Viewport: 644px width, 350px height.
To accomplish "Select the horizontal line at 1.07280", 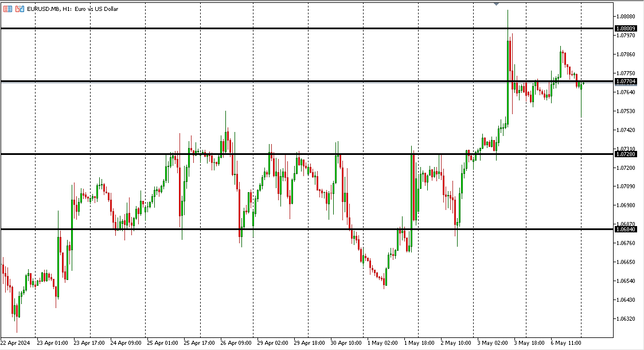I will (307, 154).
